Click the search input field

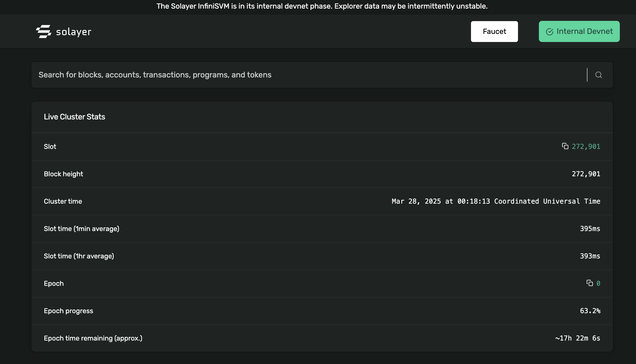[x=261, y=75]
